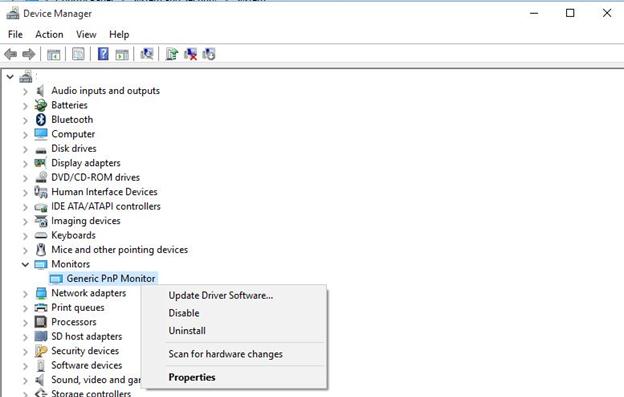This screenshot has height=397, width=624.
Task: Expand the Bluetooth node
Action: 25,121
